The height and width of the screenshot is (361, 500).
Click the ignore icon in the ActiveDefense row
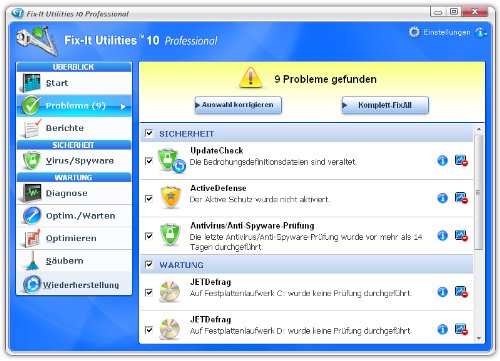[461, 198]
